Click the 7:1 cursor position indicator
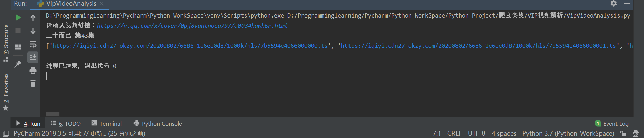 click(x=437, y=134)
